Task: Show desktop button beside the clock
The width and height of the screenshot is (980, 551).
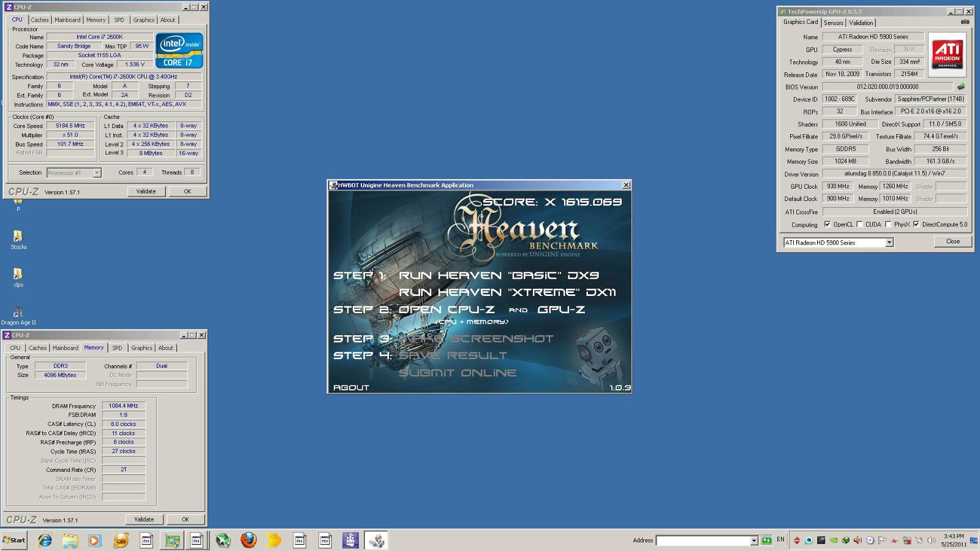Action: pyautogui.click(x=974, y=540)
